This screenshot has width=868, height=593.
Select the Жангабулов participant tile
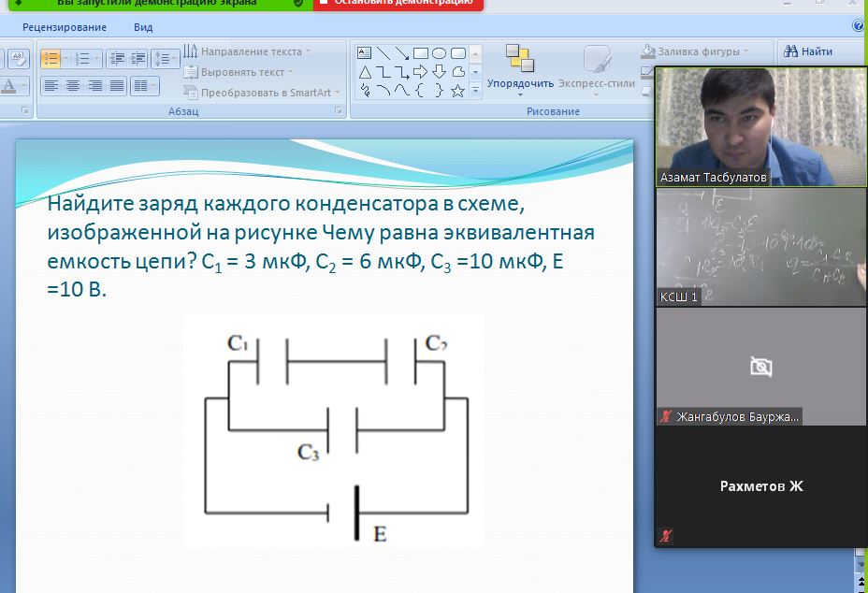(761, 367)
